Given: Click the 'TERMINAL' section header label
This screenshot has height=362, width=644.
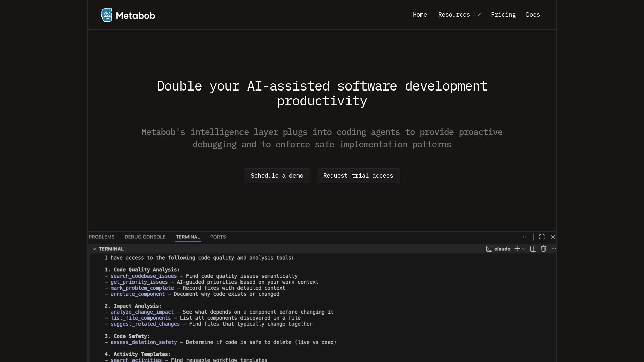Looking at the screenshot, I should 111,249.
